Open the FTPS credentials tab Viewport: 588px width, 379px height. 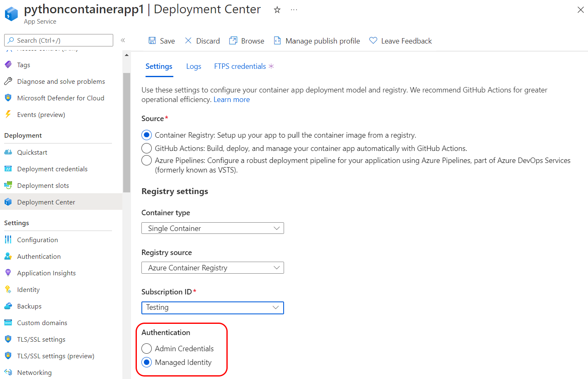click(240, 66)
